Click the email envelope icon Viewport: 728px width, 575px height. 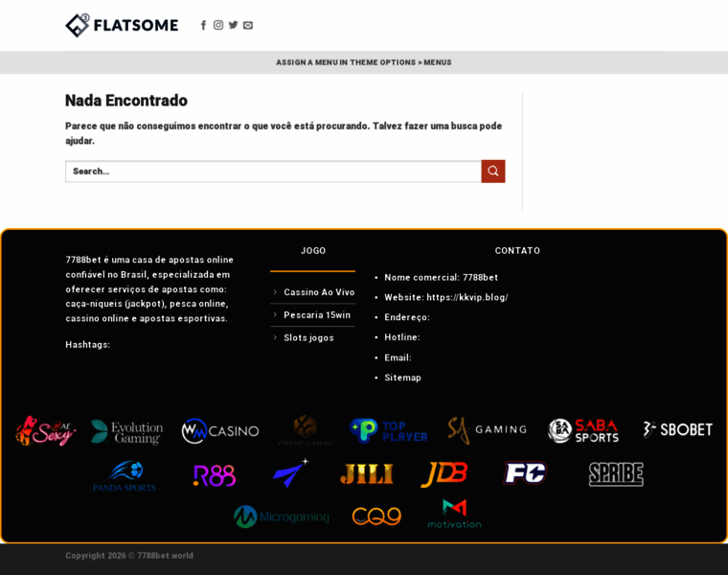248,25
